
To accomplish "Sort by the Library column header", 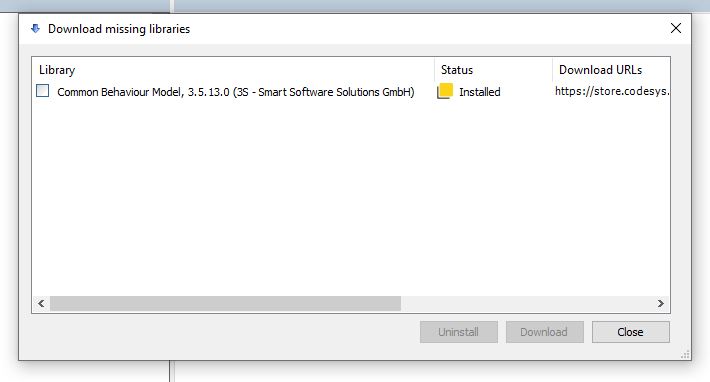I will [233, 70].
